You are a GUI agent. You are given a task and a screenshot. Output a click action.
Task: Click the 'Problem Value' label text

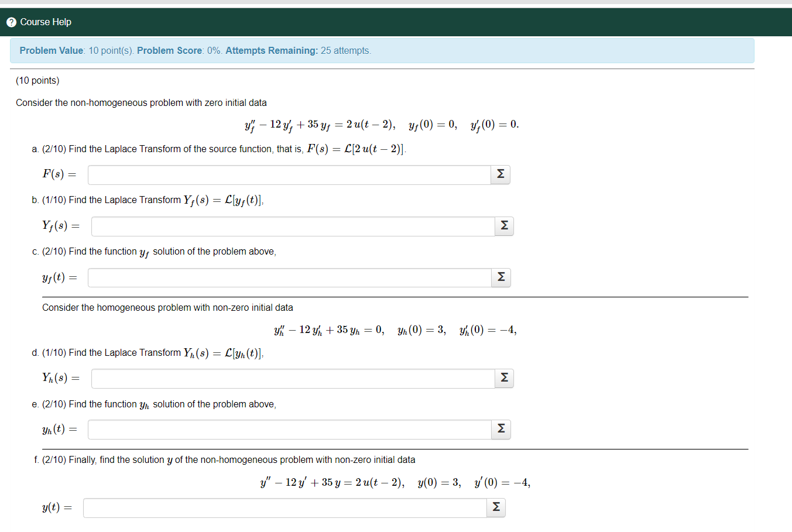(x=52, y=51)
